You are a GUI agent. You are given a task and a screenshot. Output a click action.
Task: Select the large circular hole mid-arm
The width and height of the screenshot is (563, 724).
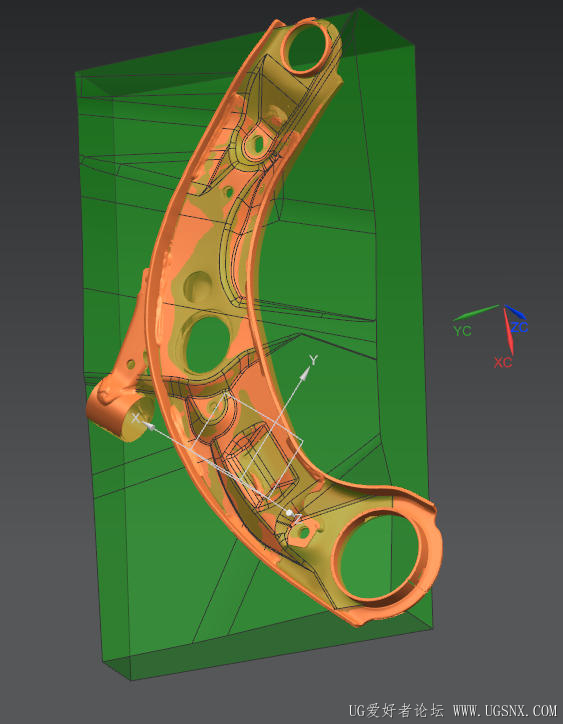206,344
